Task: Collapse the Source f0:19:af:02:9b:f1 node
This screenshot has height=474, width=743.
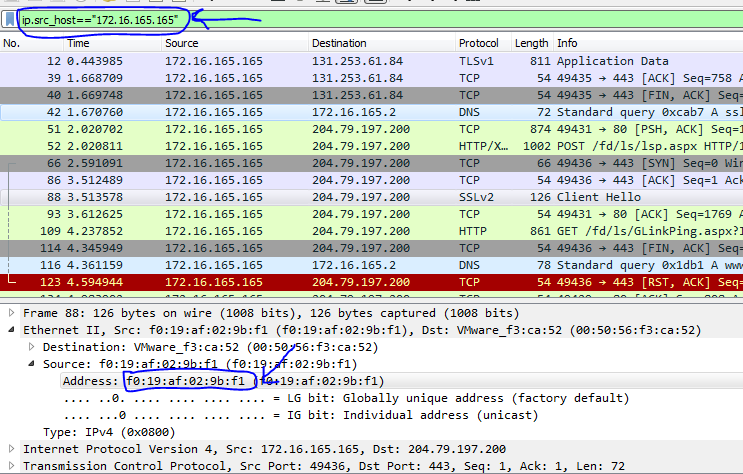Action: point(31,364)
